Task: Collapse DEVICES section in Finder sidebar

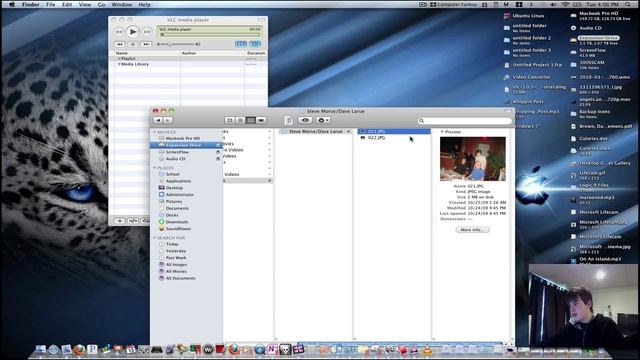Action: click(155, 132)
